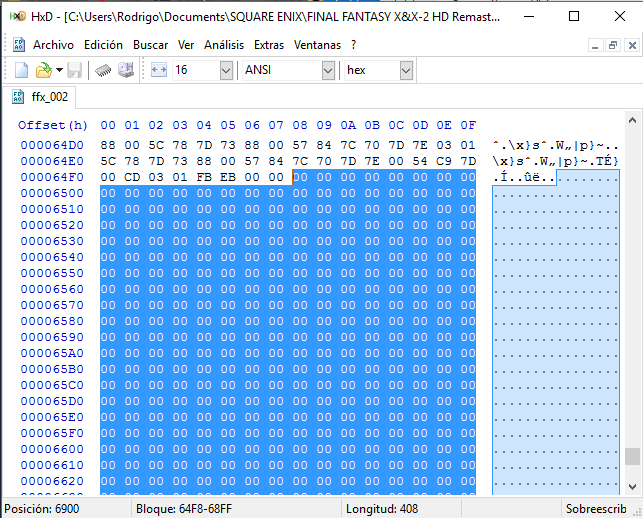The width and height of the screenshot is (643, 518).
Task: Open the Buscar menu
Action: 150,45
